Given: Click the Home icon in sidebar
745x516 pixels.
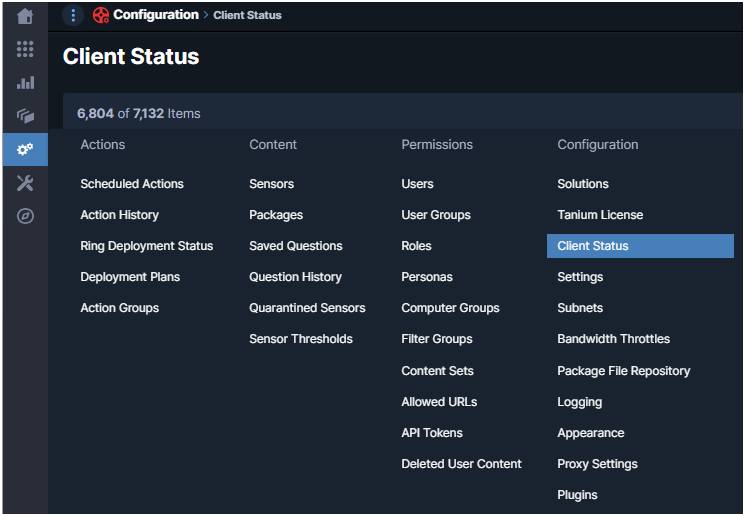Looking at the screenshot, I should 25,16.
